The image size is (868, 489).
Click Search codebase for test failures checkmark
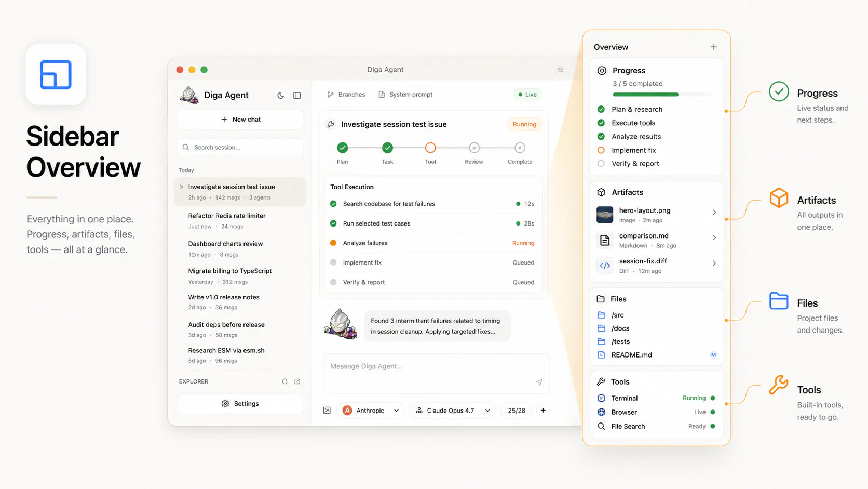[333, 204]
